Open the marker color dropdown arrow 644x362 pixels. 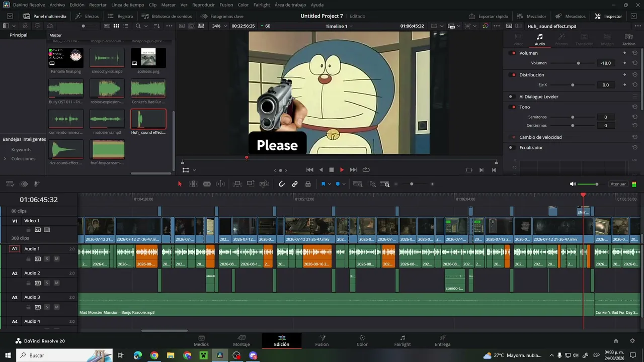click(344, 184)
